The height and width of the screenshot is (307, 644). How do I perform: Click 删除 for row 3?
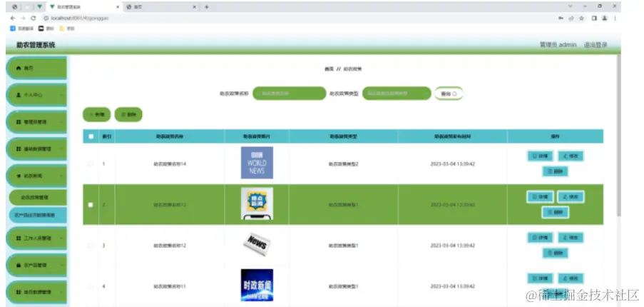(x=556, y=253)
